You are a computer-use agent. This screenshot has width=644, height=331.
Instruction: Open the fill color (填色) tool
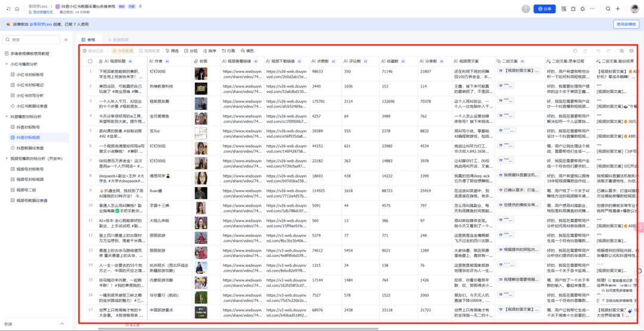click(247, 51)
